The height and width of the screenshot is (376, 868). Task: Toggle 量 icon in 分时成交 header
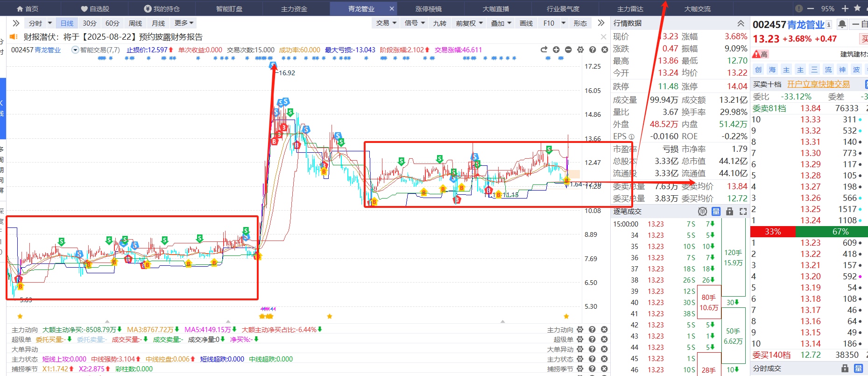[x=858, y=369]
